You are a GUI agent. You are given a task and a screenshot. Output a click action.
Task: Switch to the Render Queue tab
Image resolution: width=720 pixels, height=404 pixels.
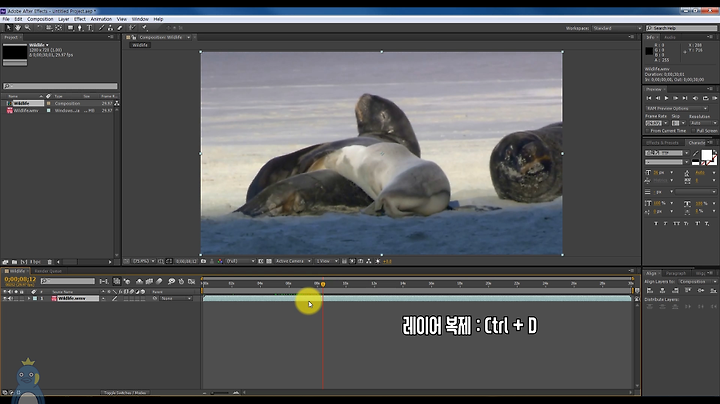pyautogui.click(x=48, y=271)
